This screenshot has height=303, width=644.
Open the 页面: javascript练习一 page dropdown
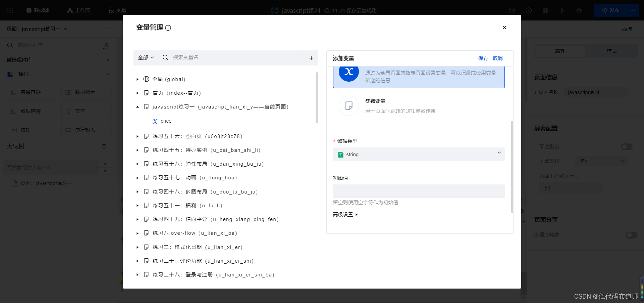click(x=37, y=29)
